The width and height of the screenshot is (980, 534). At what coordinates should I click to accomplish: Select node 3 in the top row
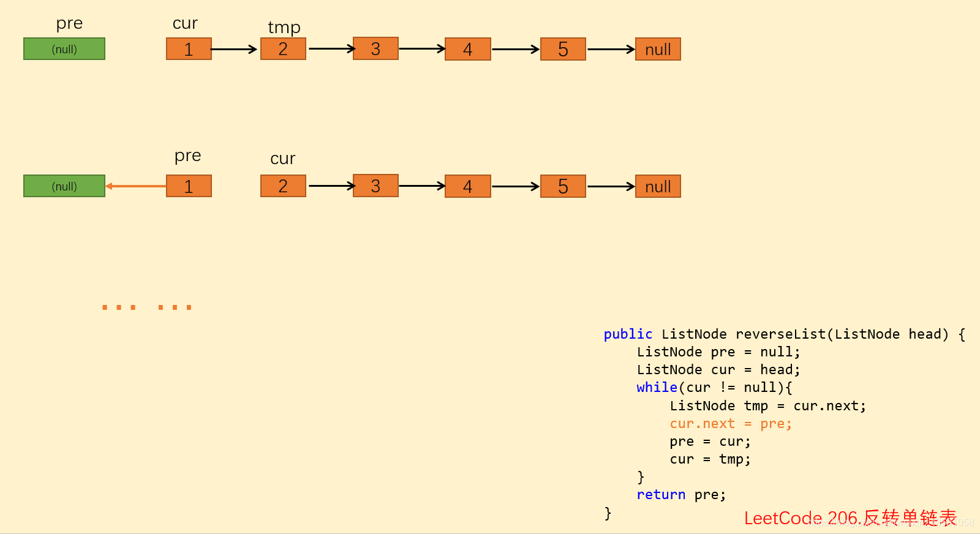(x=375, y=48)
